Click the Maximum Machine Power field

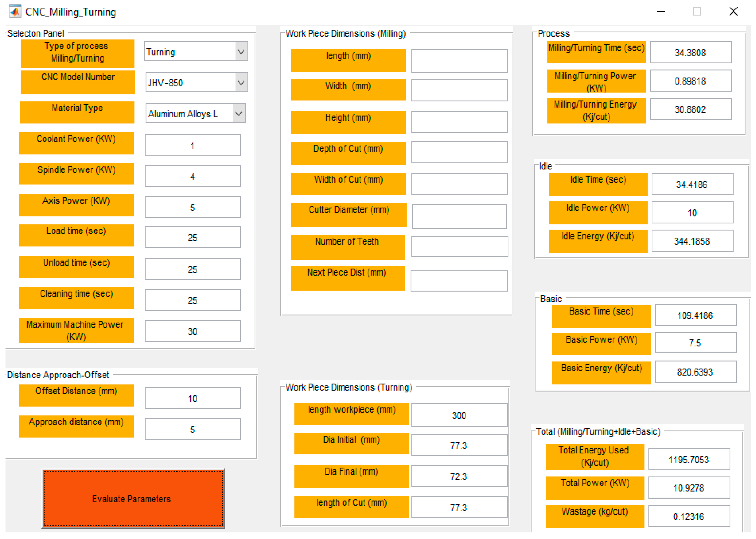coord(192,331)
